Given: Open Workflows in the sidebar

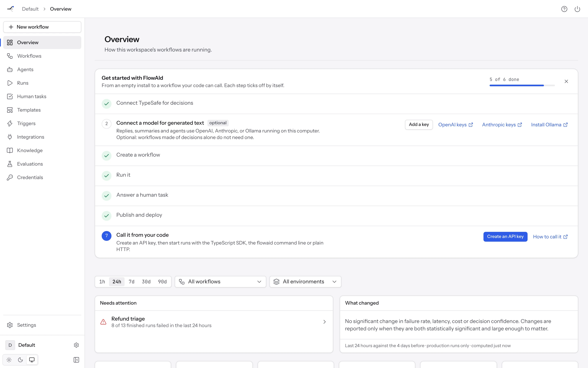Looking at the screenshot, I should [x=42, y=56].
